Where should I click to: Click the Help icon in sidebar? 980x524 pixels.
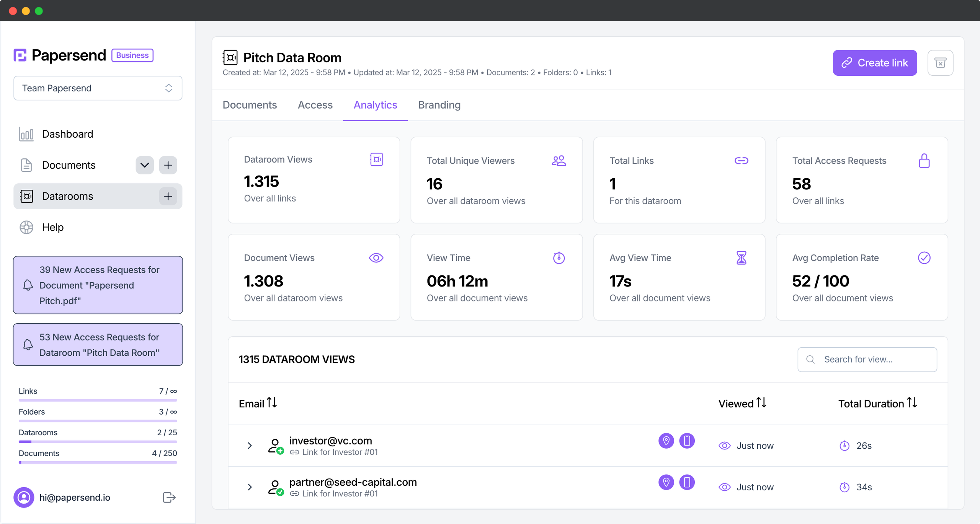point(26,227)
